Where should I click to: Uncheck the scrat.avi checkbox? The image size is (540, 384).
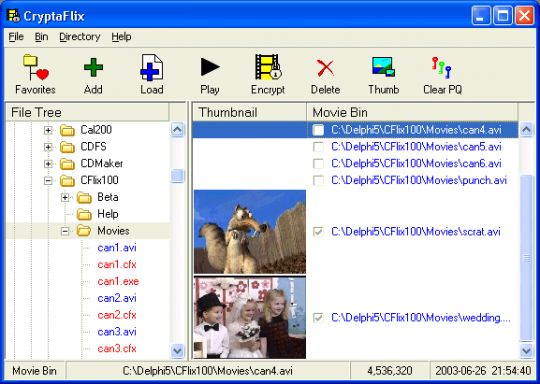tap(318, 232)
